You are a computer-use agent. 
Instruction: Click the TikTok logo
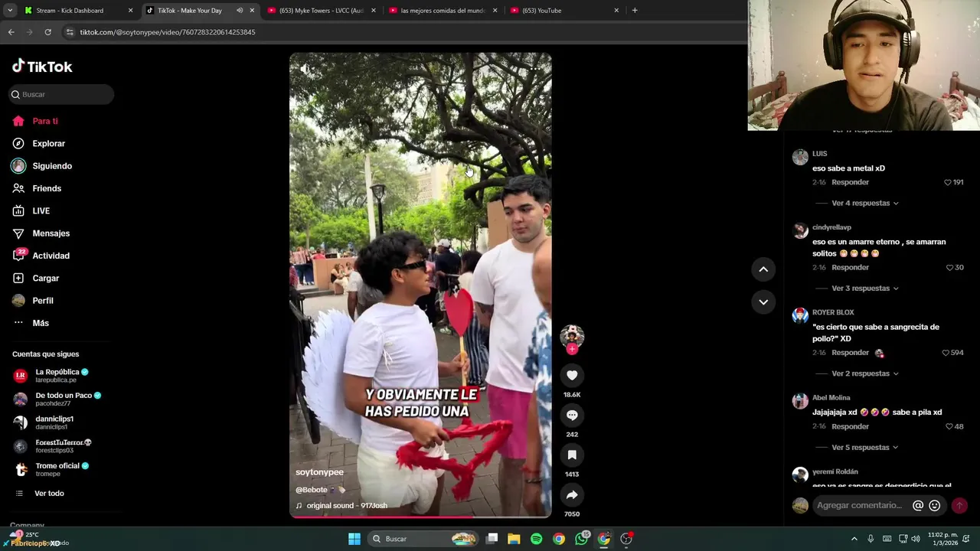(x=42, y=67)
